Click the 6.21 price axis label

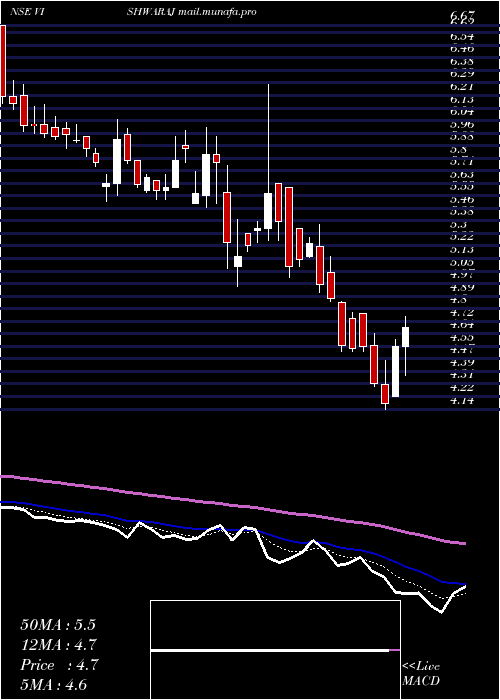[461, 86]
